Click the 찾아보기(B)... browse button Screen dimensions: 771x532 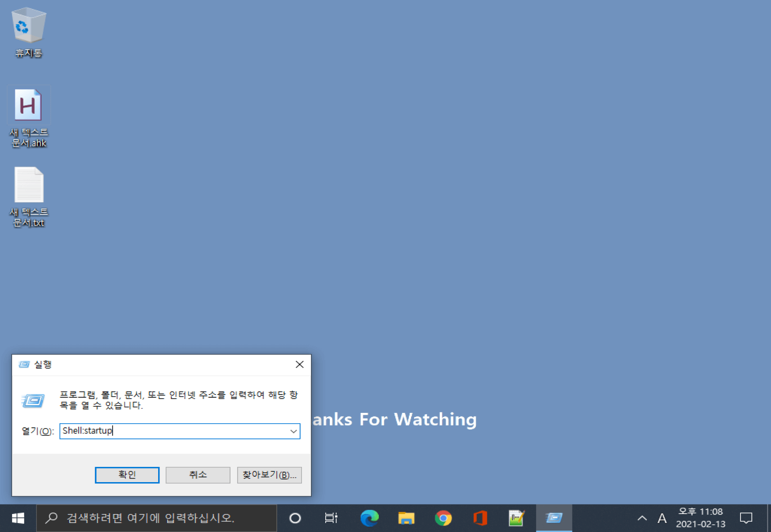coord(269,475)
